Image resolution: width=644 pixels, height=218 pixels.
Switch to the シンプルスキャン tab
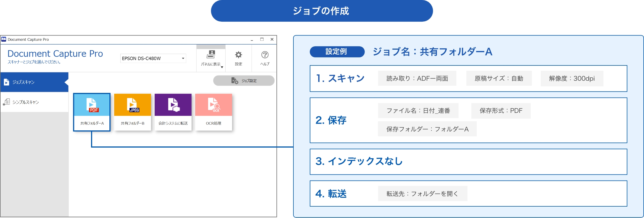34,102
